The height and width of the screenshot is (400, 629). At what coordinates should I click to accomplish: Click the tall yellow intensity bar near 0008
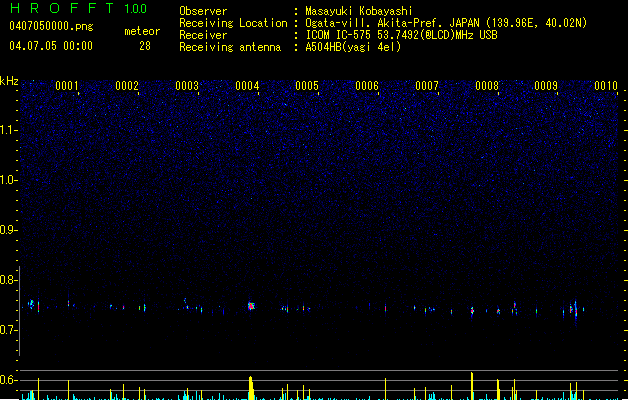point(472,386)
